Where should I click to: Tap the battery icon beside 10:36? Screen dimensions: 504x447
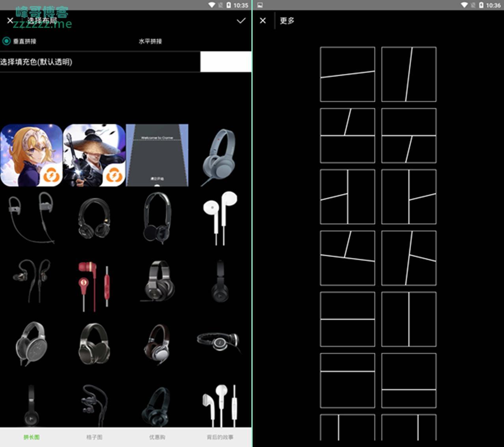coord(481,5)
